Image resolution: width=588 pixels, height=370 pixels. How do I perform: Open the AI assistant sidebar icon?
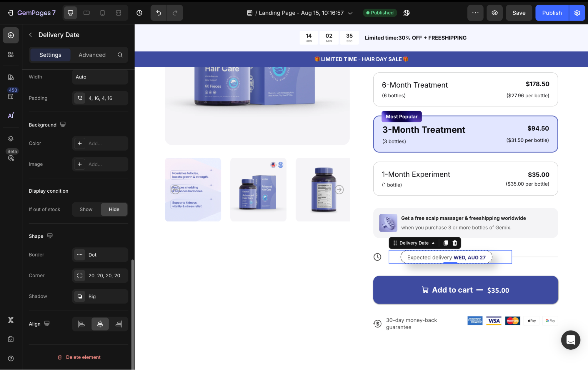tap(11, 115)
